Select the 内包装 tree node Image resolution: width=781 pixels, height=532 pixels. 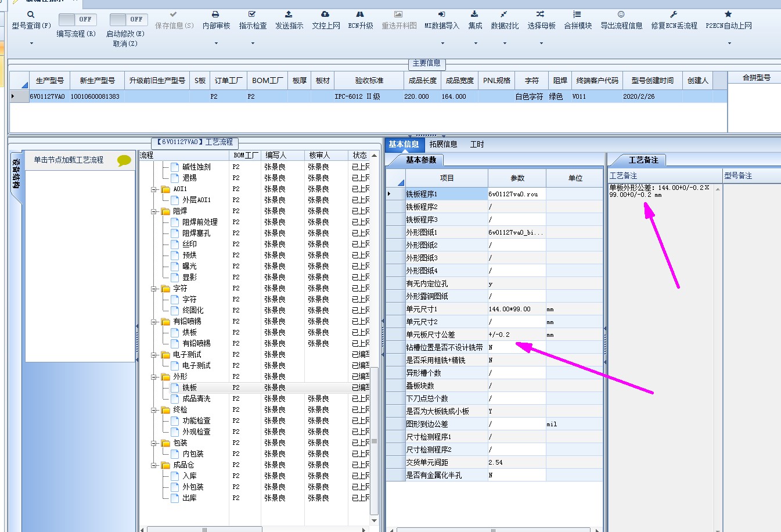(x=193, y=454)
